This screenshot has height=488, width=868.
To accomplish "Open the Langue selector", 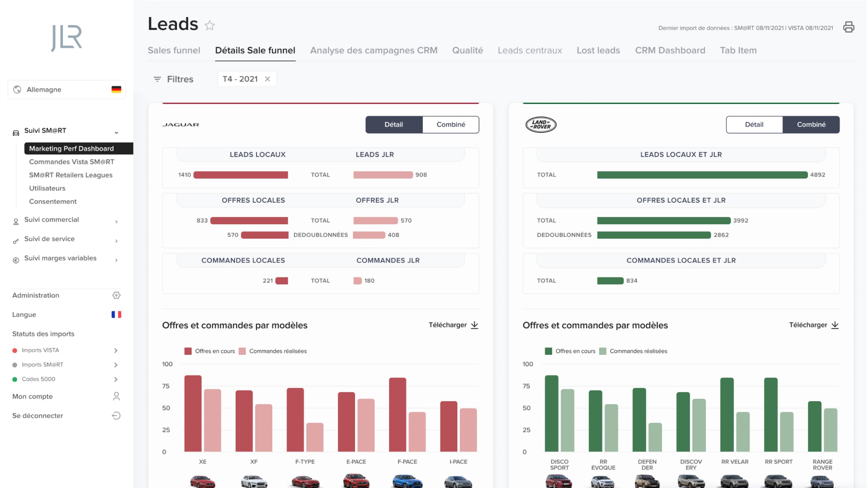I will (x=67, y=314).
